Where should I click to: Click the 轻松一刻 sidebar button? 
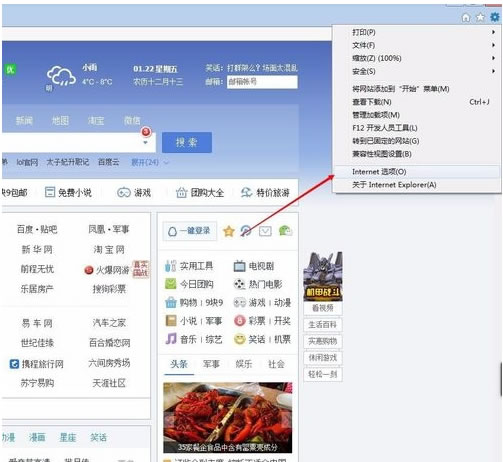click(x=323, y=374)
